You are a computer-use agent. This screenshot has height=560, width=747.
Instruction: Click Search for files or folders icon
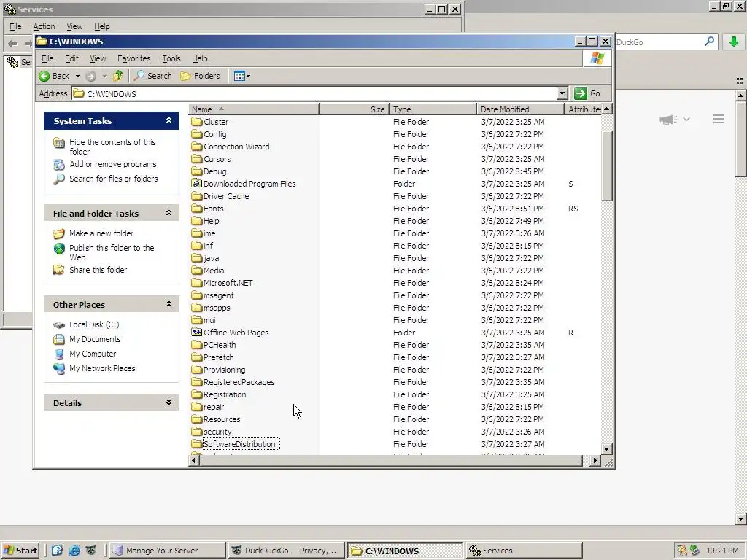click(x=59, y=179)
